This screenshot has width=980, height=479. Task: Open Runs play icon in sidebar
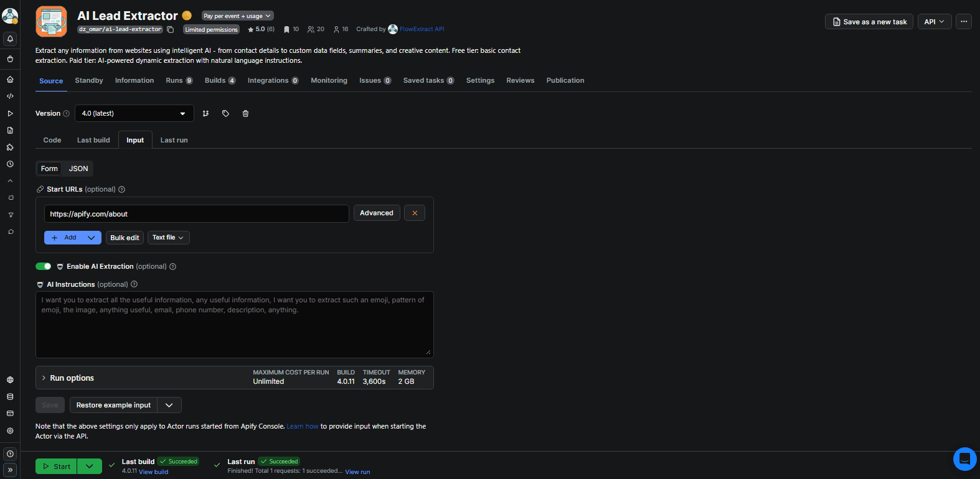coord(10,113)
